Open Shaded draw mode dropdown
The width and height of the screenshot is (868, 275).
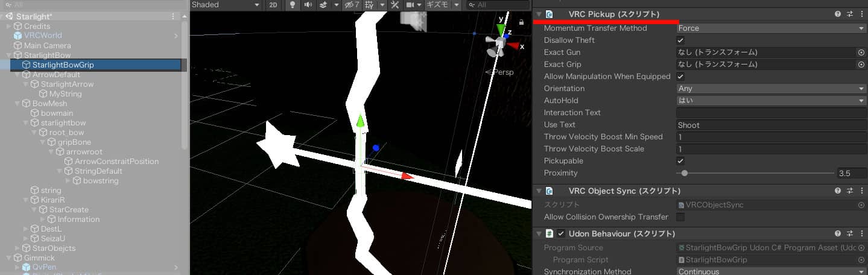point(226,5)
